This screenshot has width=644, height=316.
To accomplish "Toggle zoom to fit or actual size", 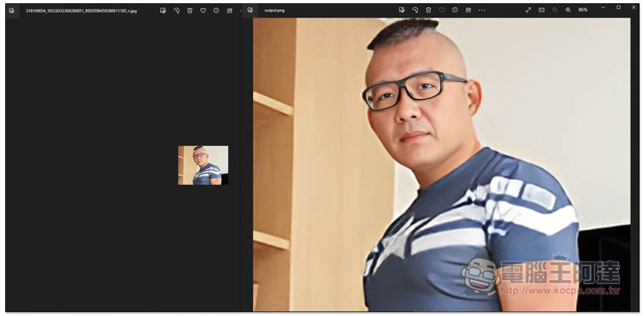I will click(542, 10).
